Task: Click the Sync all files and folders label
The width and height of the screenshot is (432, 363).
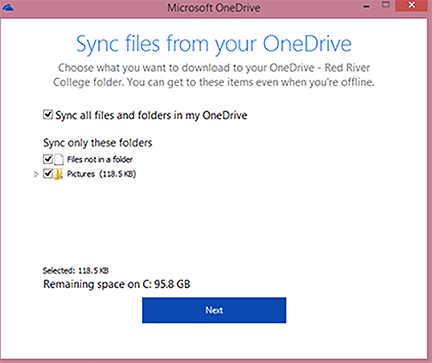Action: pos(151,115)
